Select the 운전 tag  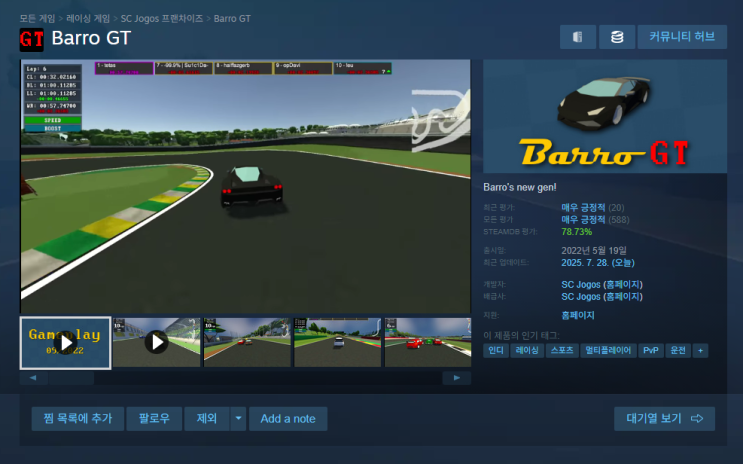pyautogui.click(x=678, y=350)
